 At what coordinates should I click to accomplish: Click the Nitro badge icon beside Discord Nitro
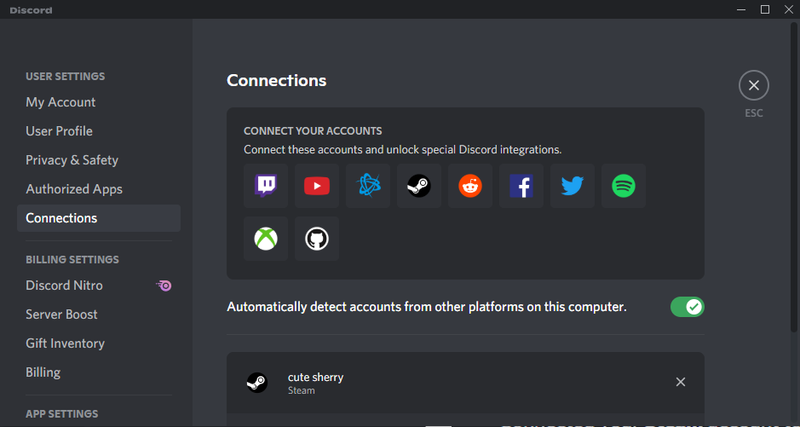164,286
